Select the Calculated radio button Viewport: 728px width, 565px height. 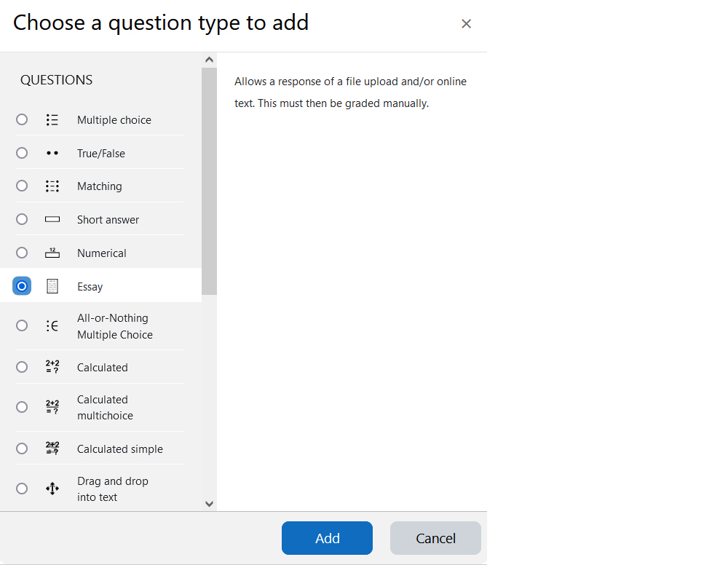point(22,367)
